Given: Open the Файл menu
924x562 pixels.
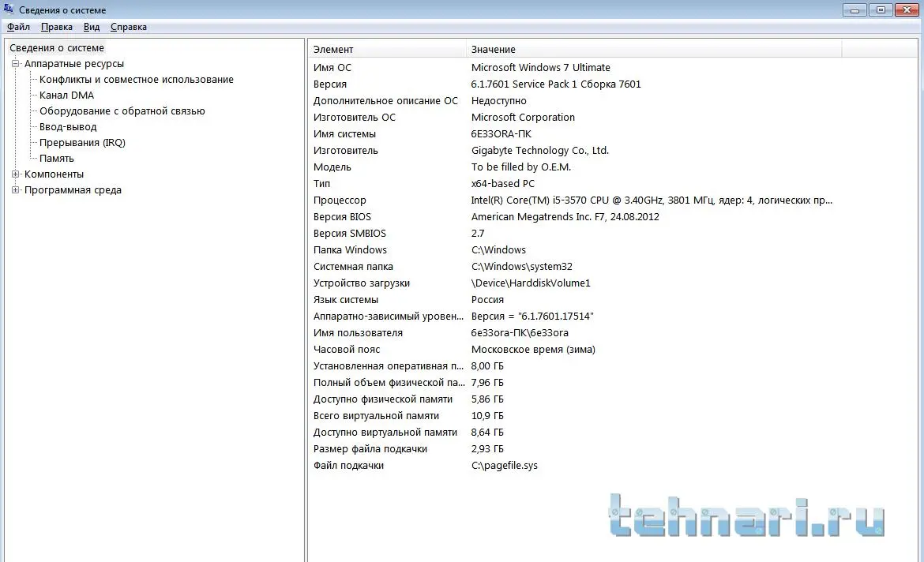Looking at the screenshot, I should (18, 27).
